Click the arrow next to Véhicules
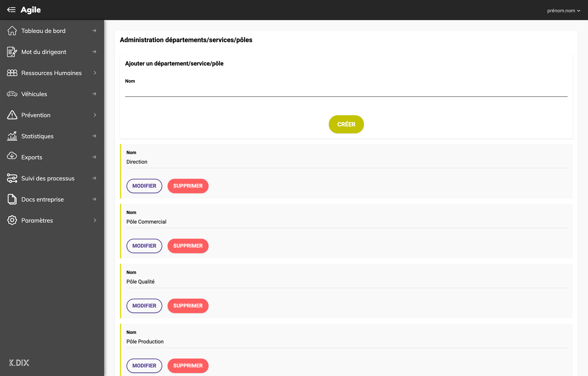This screenshot has height=376, width=588. coord(94,94)
